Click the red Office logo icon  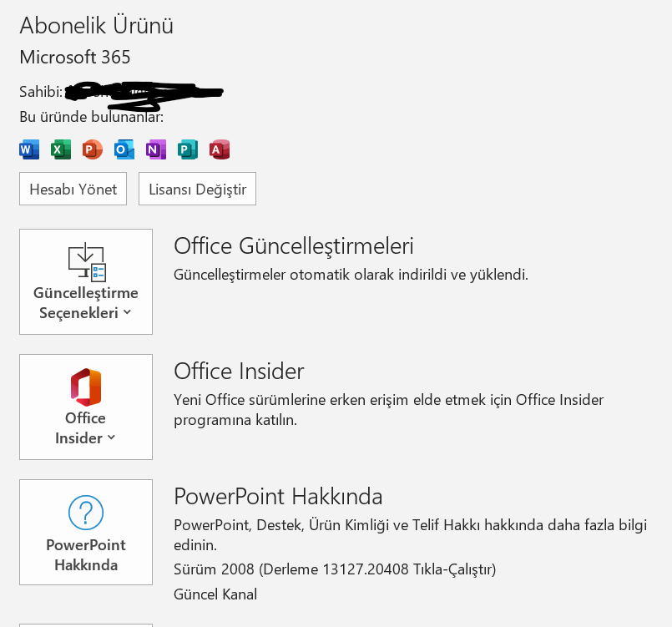86,387
